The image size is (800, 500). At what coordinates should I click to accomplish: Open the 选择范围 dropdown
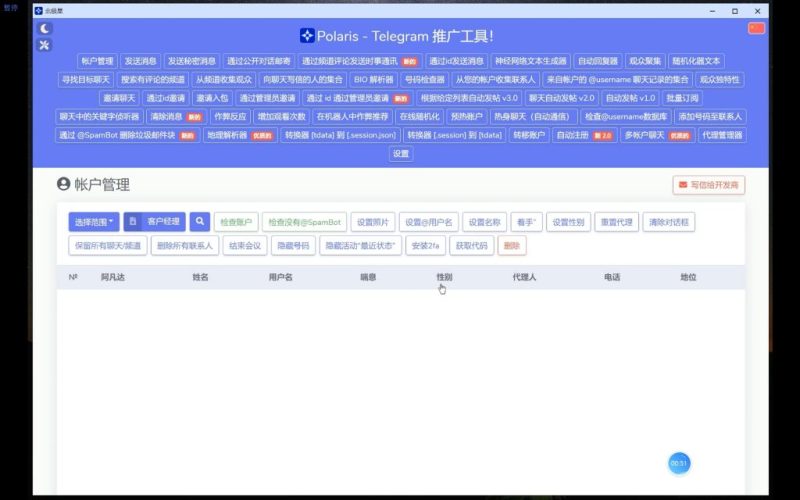click(x=94, y=222)
